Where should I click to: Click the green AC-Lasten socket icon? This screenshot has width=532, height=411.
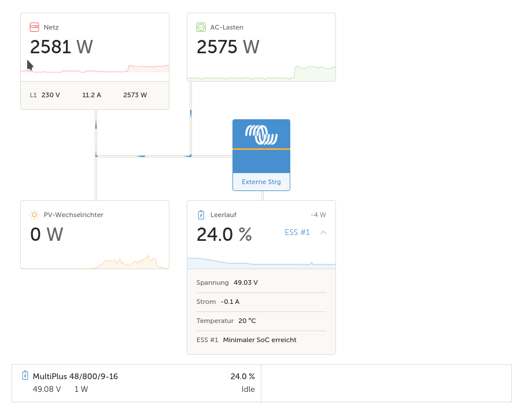click(x=201, y=27)
